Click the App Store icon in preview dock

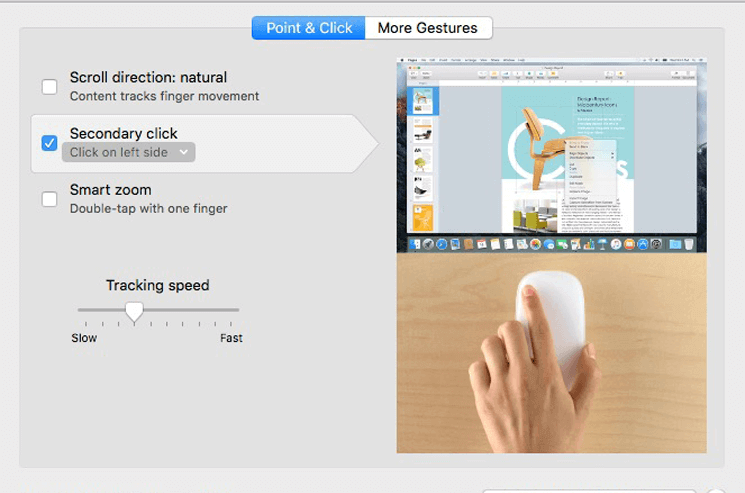[642, 244]
